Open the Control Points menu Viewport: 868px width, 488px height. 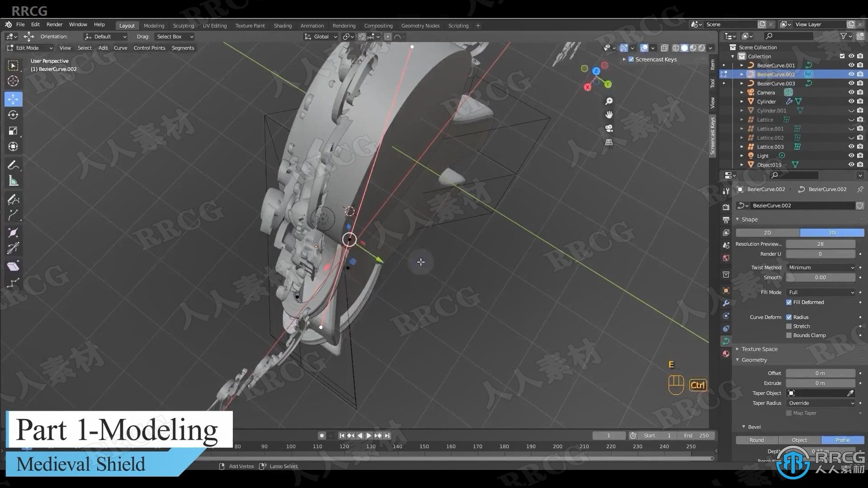(x=149, y=48)
